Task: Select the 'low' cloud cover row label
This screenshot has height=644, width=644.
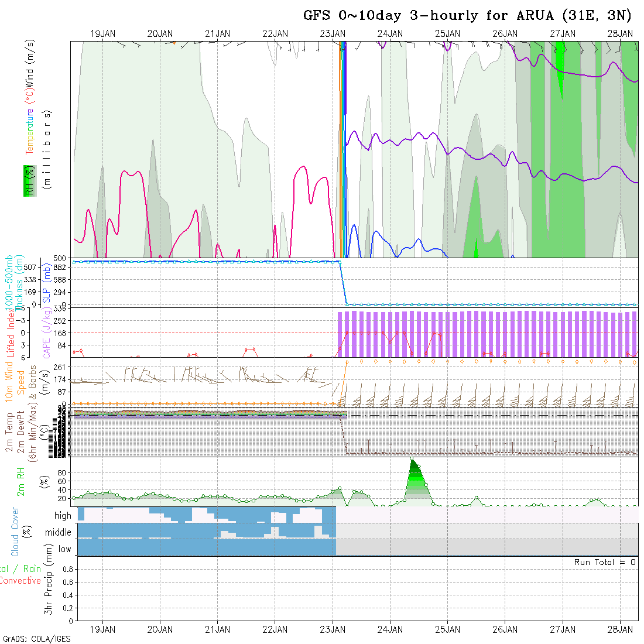Action: pos(64,549)
